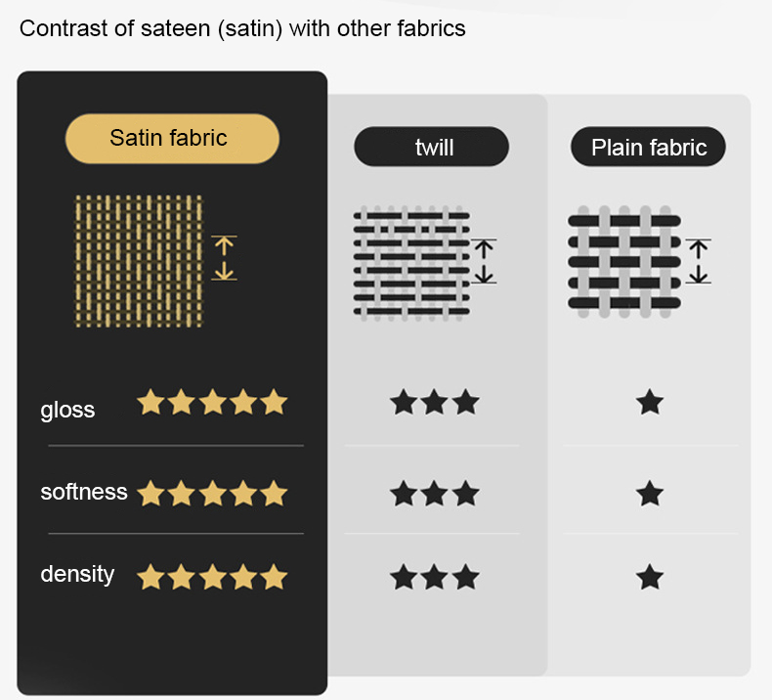Click the twill density three-star rating
The image size is (772, 700).
(435, 577)
